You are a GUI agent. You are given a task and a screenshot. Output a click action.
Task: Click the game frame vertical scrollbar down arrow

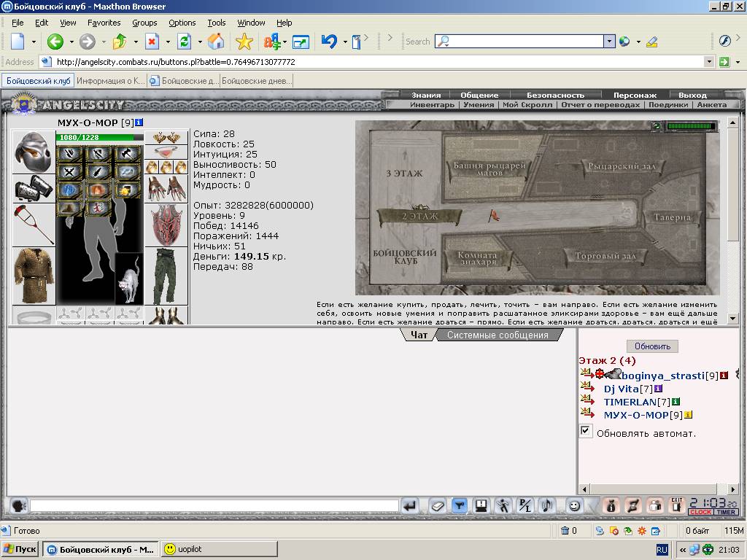point(733,318)
